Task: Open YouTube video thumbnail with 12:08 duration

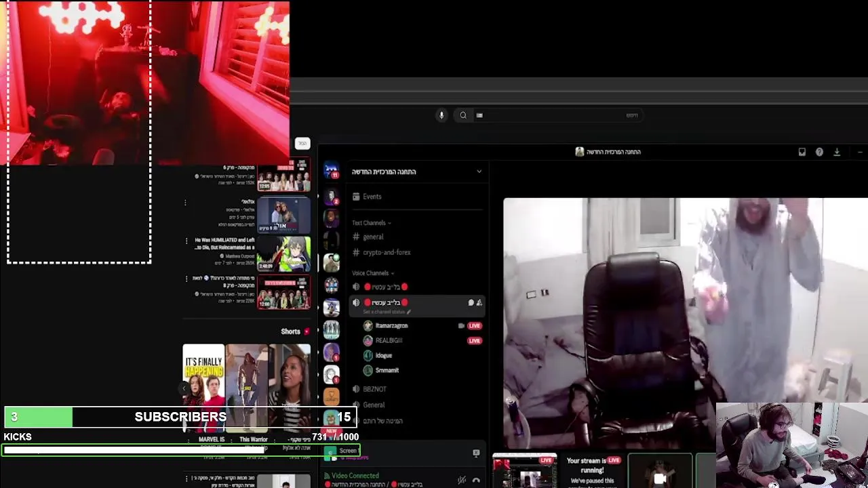Action: click(283, 293)
